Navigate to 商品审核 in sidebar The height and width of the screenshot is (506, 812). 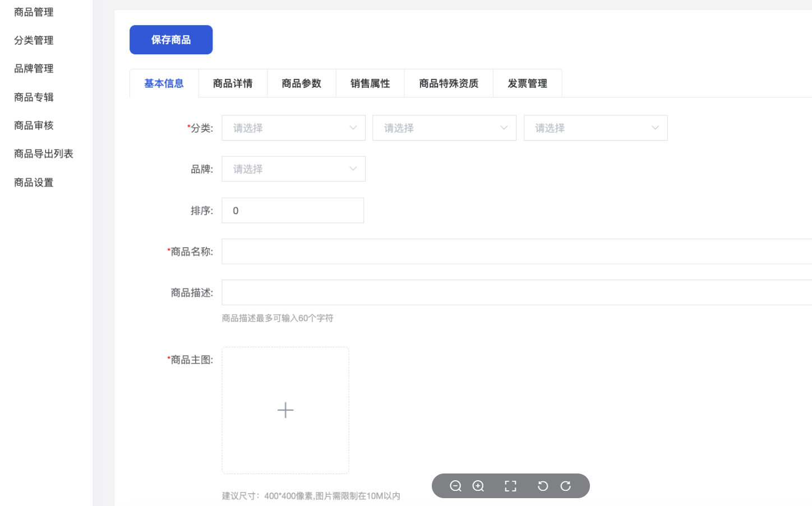pos(34,126)
